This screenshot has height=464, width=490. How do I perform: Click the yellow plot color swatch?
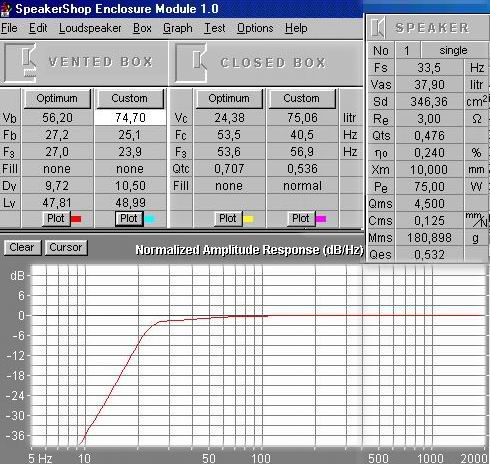click(x=249, y=219)
